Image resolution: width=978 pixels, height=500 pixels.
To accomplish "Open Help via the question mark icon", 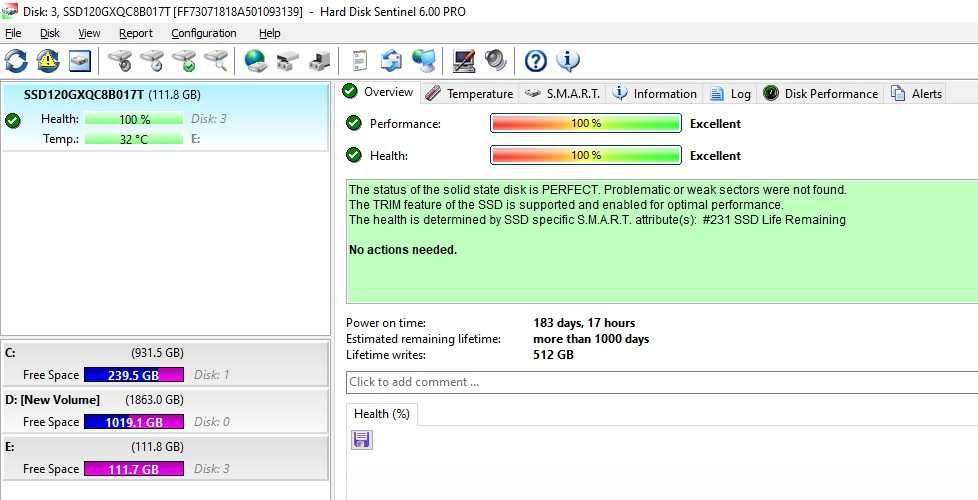I will tap(536, 61).
